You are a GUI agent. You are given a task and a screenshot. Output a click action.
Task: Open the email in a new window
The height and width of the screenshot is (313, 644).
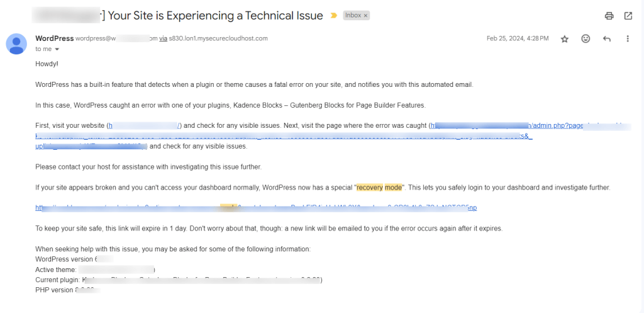click(x=628, y=16)
